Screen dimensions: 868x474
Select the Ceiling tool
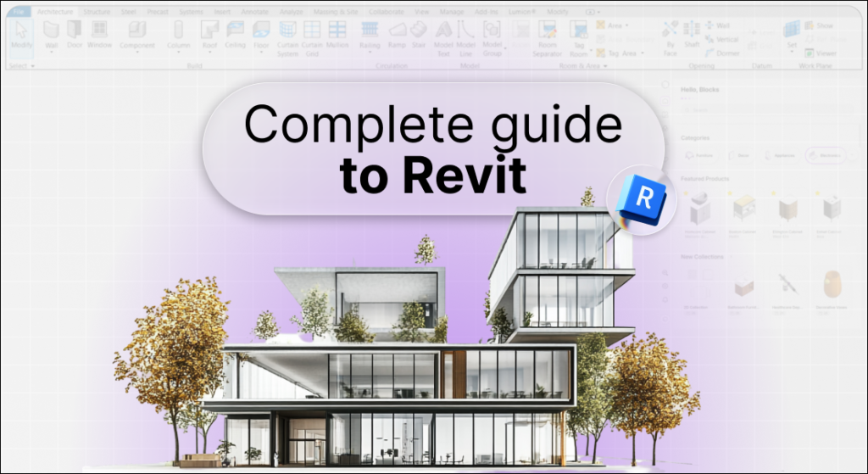(236, 34)
